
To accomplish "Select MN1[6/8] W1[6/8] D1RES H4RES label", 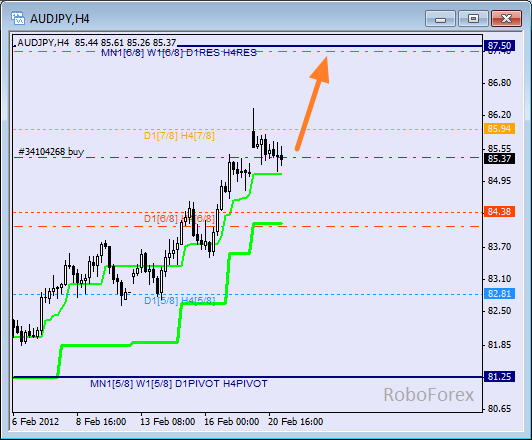I will click(179, 53).
